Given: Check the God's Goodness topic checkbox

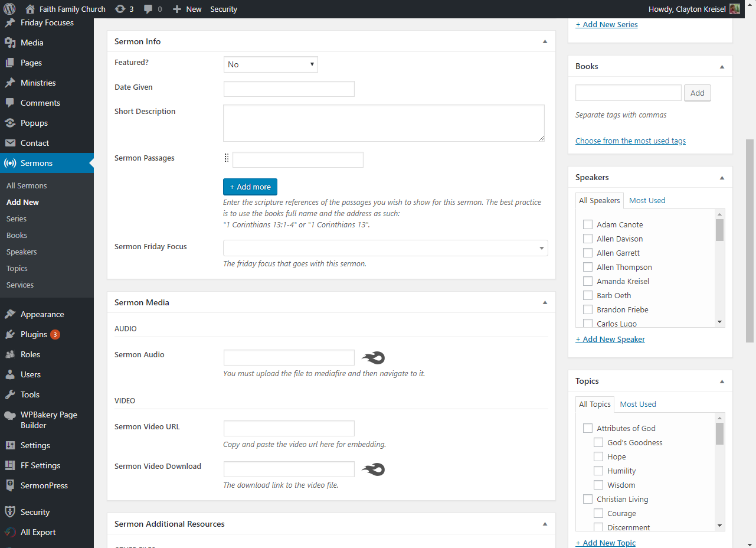Looking at the screenshot, I should tap(598, 442).
